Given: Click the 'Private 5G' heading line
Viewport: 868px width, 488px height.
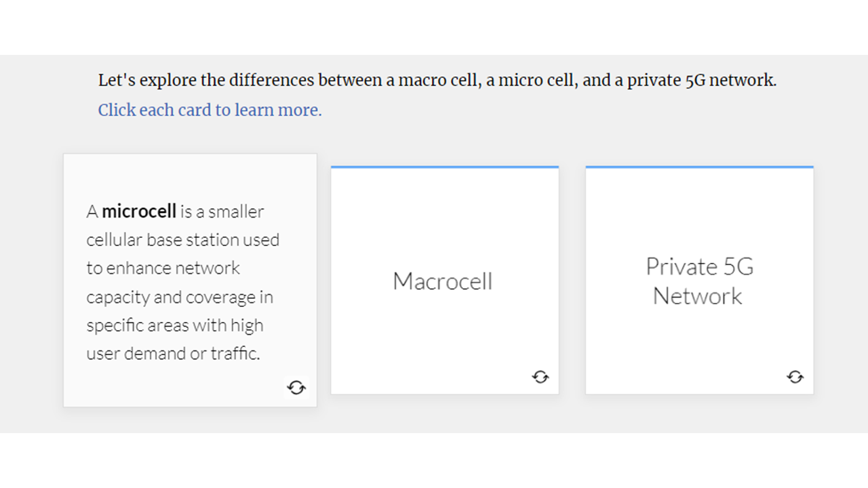Looking at the screenshot, I should 700,266.
